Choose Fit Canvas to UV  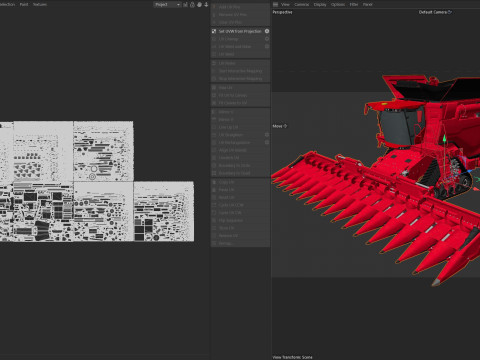pyautogui.click(x=240, y=103)
